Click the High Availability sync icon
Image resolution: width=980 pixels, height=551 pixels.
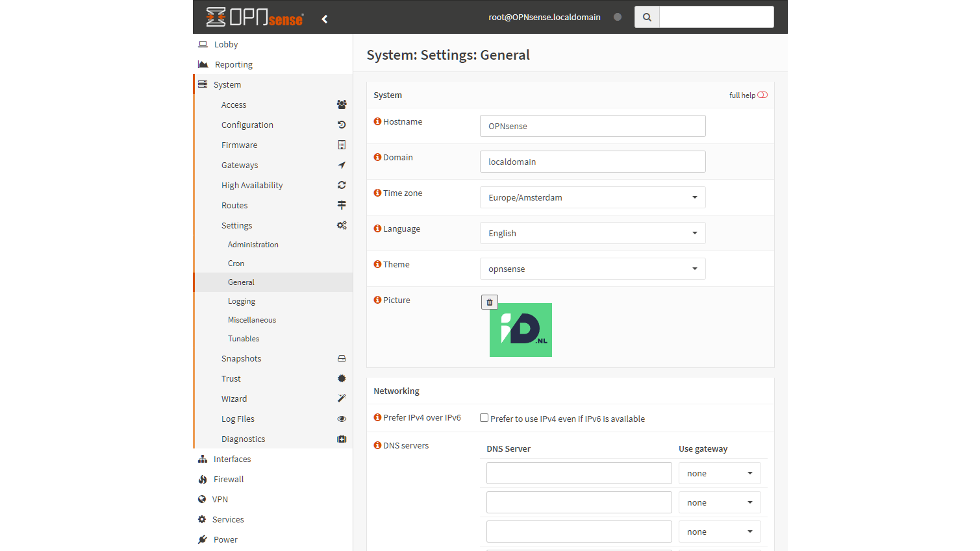point(342,185)
